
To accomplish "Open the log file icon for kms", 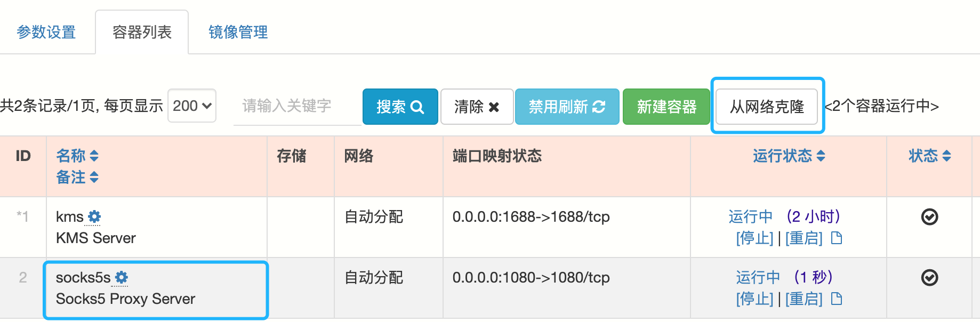I will coord(837,238).
